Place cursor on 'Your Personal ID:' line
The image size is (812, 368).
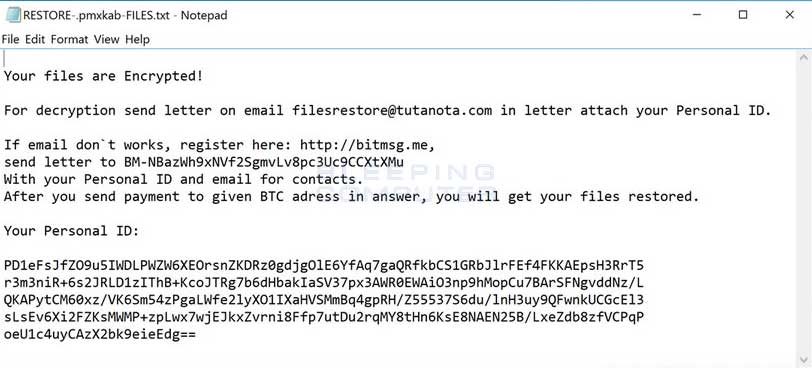pos(71,231)
